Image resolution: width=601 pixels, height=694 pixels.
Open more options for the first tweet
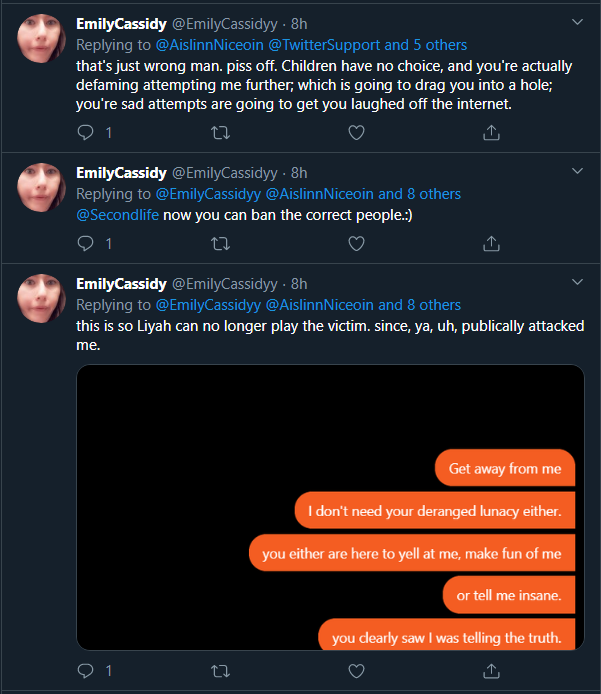tap(577, 22)
